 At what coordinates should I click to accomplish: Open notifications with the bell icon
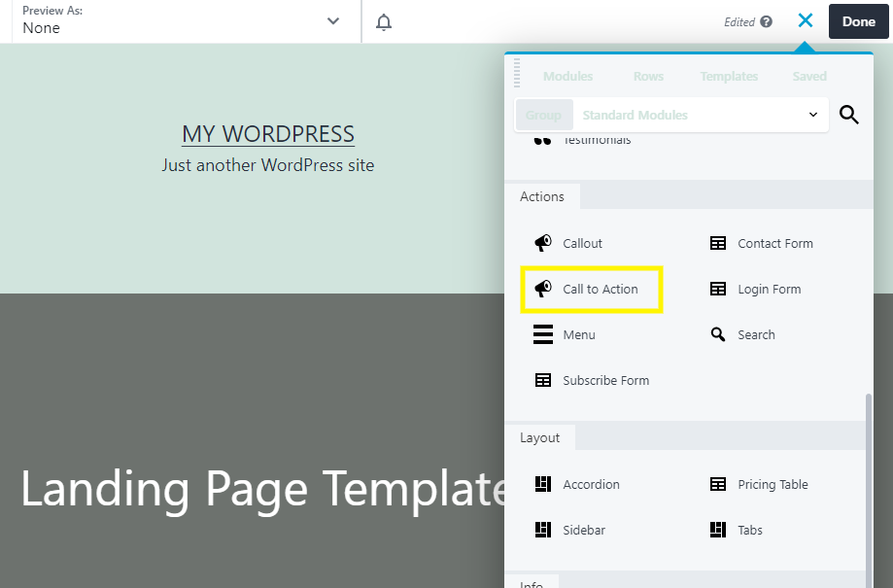coord(384,21)
